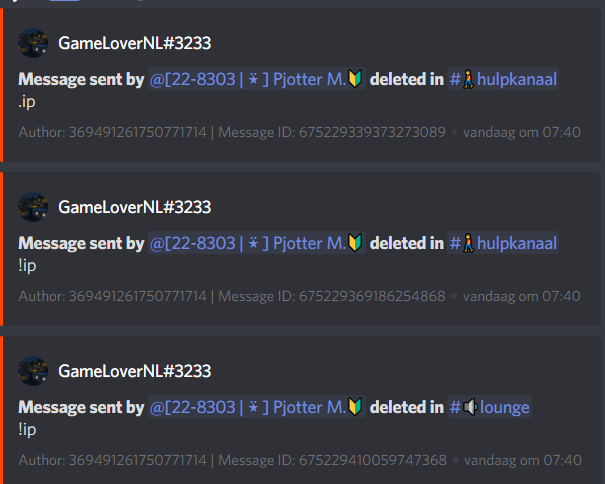Screen dimensions: 605x484
Task: Click the walking person emoji in first hulpkanaal link
Action: [x=468, y=79]
